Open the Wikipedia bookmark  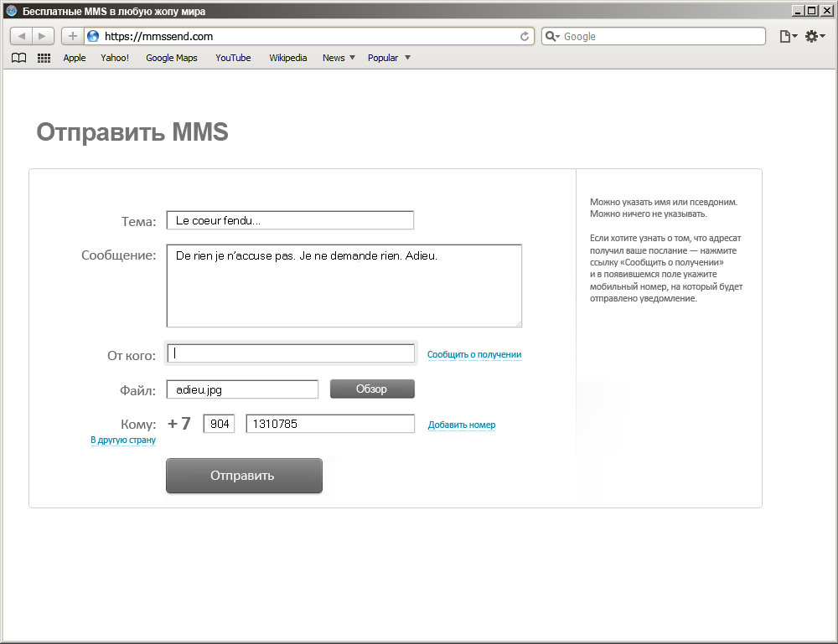[287, 58]
